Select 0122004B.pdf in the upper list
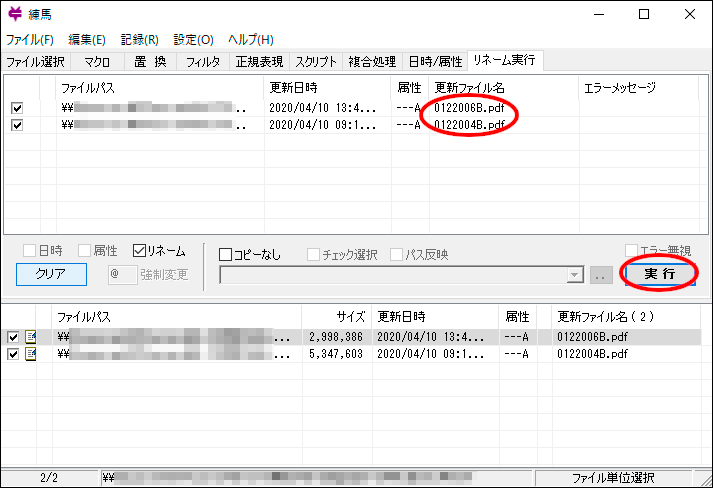 tap(469, 125)
